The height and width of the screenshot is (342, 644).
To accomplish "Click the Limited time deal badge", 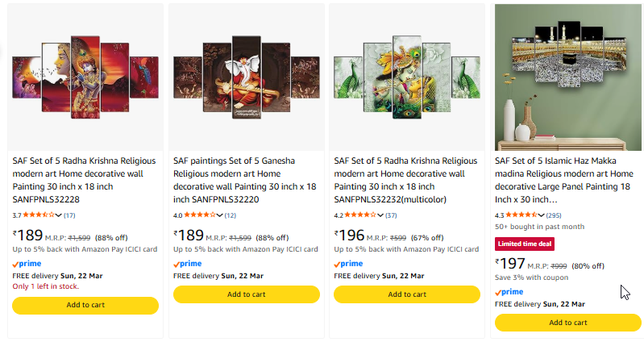I will [x=524, y=244].
